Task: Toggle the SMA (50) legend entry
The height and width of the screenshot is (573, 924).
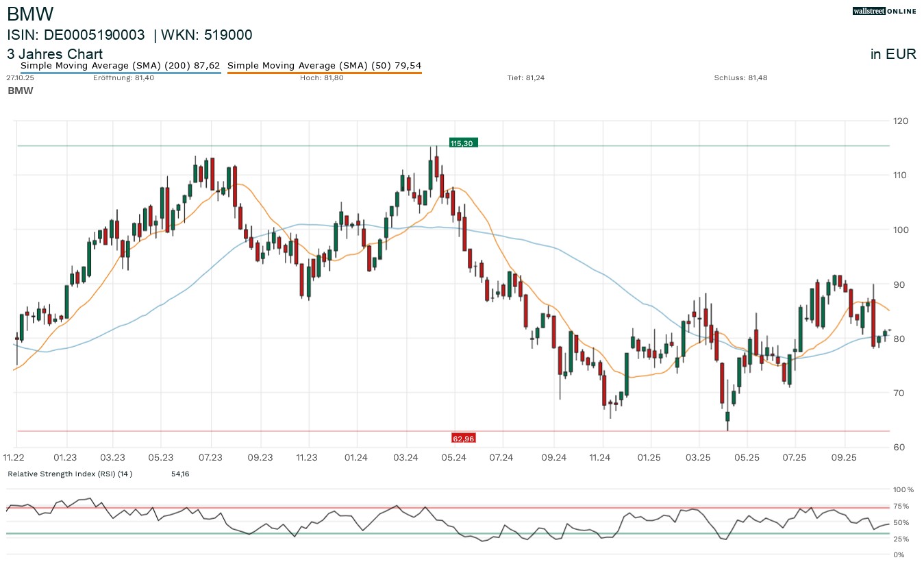Action: pos(324,66)
